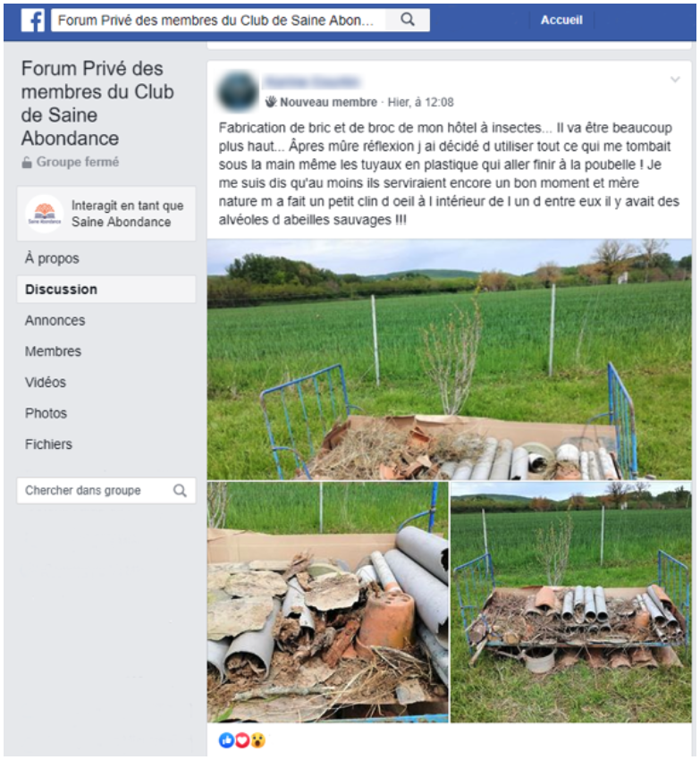Click the Like reaction icon
Image resolution: width=700 pixels, height=760 pixels.
coord(226,740)
